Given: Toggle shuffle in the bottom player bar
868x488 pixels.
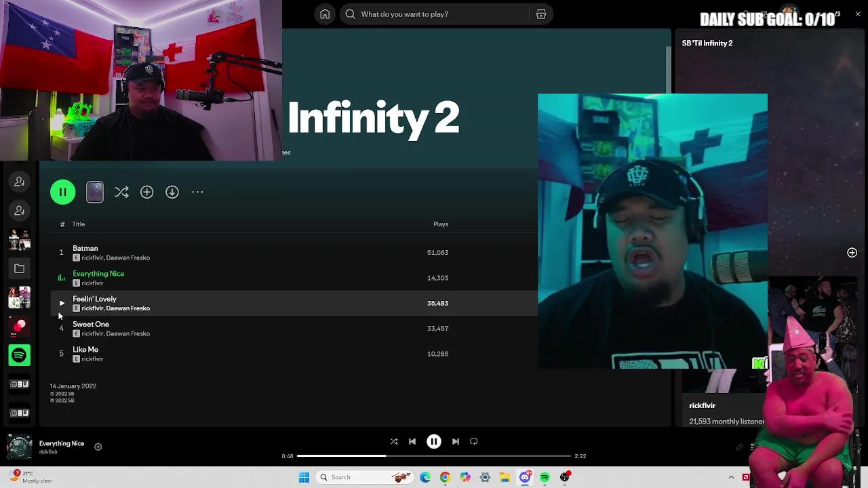Looking at the screenshot, I should point(394,442).
